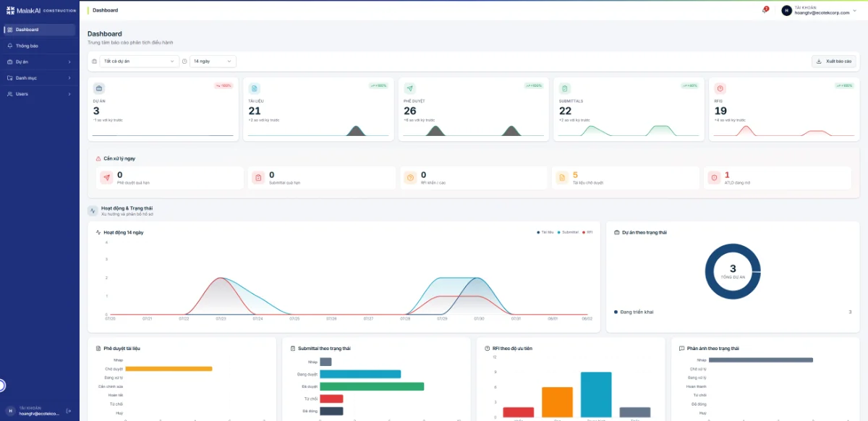The width and height of the screenshot is (868, 421).
Task: Toggle Tài liệu series in chart legend
Action: point(545,232)
